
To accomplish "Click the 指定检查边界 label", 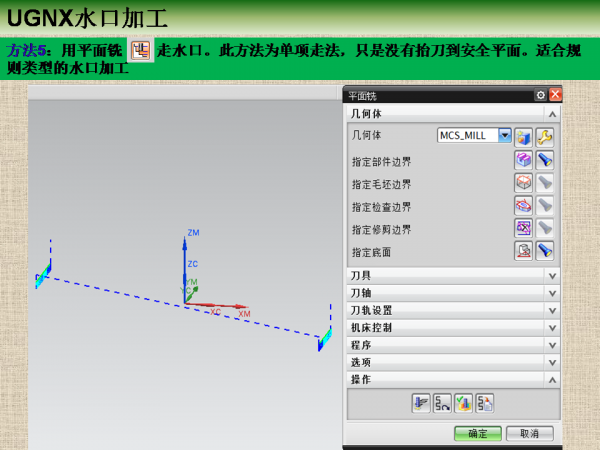I will pos(382,207).
